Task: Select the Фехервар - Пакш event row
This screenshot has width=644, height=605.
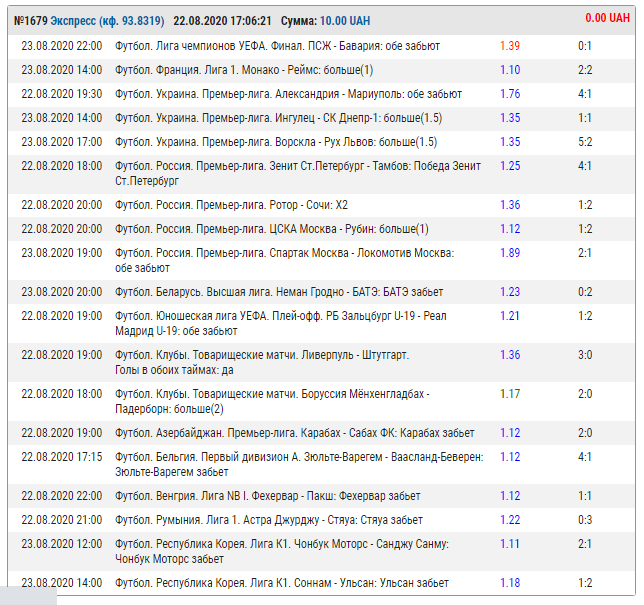Action: pyautogui.click(x=321, y=496)
